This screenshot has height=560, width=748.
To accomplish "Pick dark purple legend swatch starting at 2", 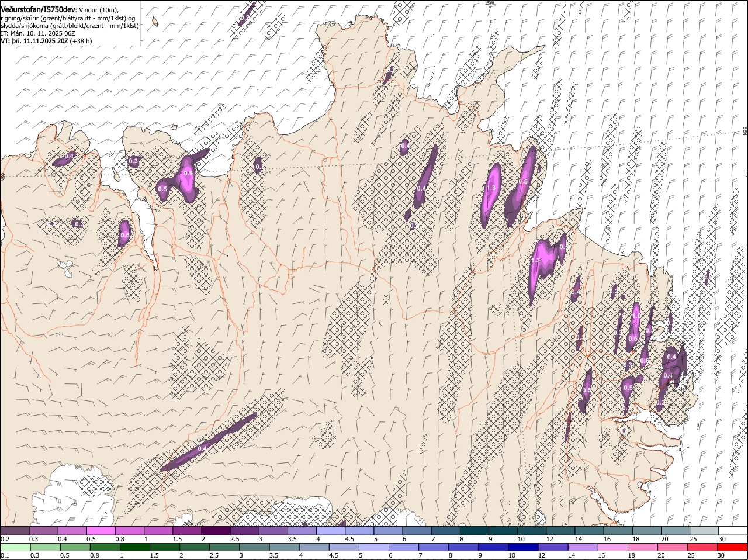I will click(216, 530).
